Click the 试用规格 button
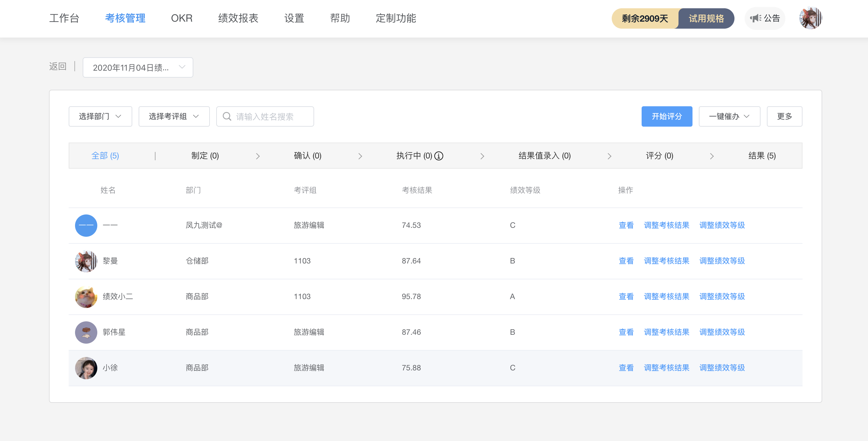 (706, 18)
